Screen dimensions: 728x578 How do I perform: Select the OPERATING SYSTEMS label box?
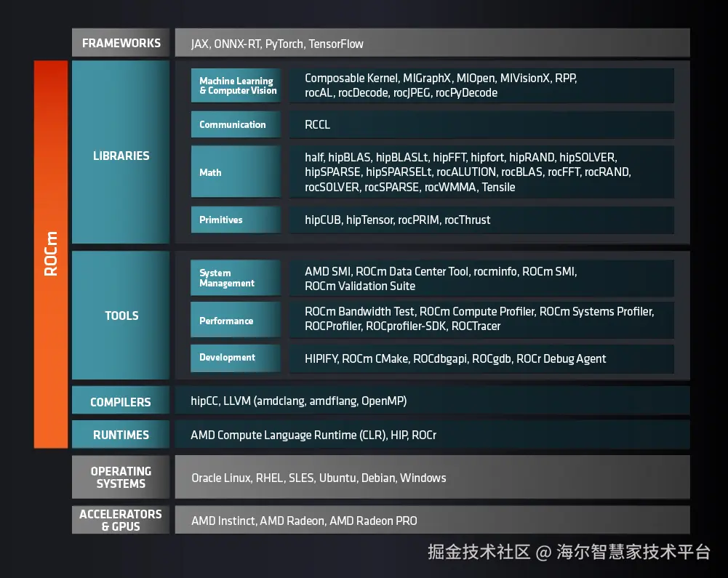click(121, 477)
